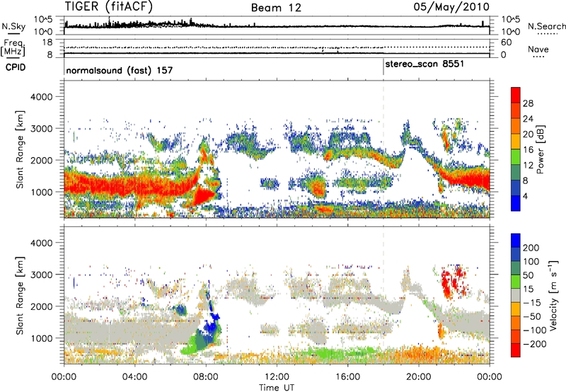566x392 pixels.
Task: Click the "3000" tick in the velocity panel
Action: pyautogui.click(x=42, y=275)
